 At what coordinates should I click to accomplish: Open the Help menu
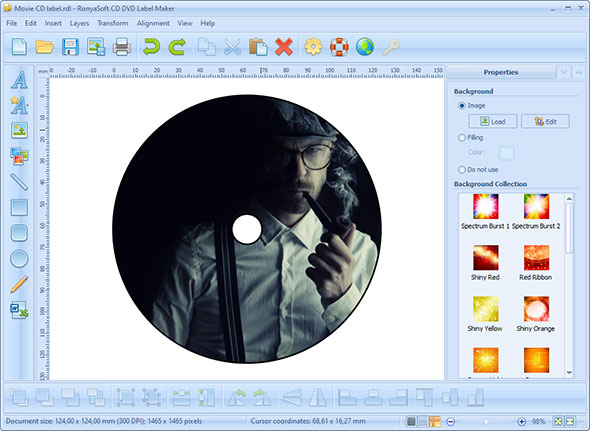coord(208,23)
